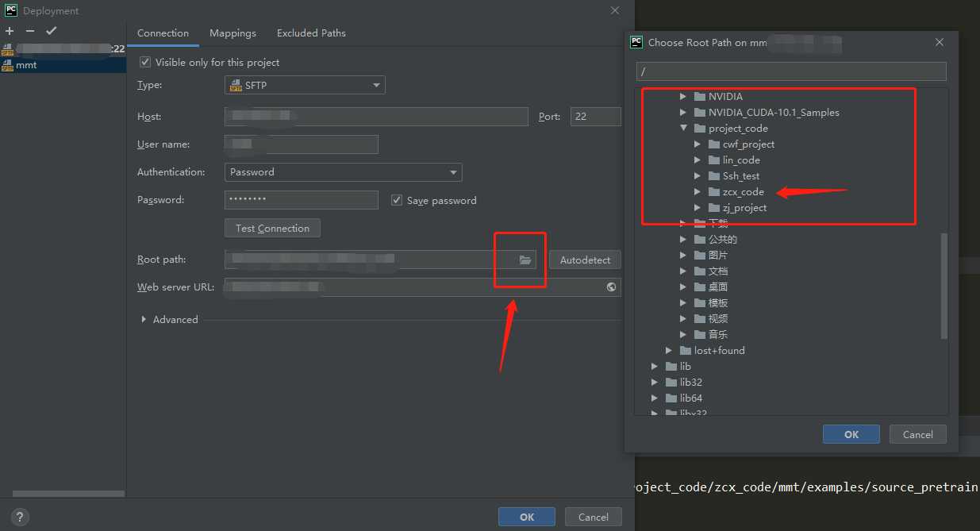Collapse the project_code folder tree node
The width and height of the screenshot is (980, 531).
682,128
